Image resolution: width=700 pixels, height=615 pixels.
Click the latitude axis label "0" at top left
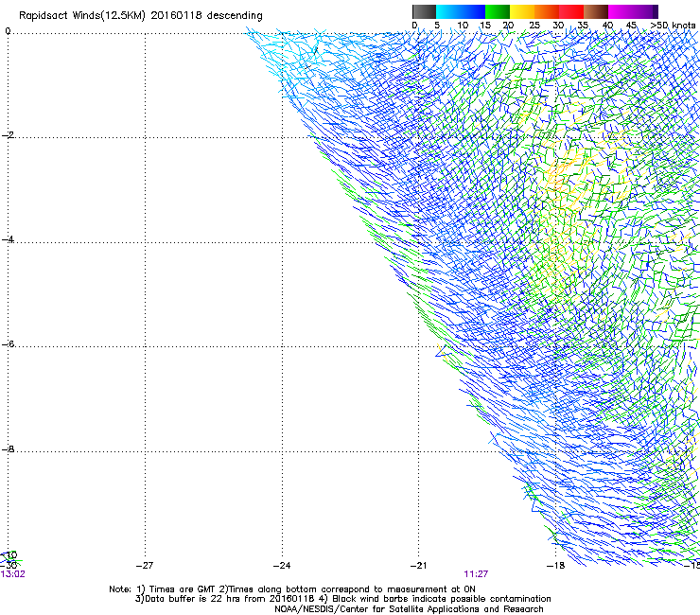[x=8, y=31]
